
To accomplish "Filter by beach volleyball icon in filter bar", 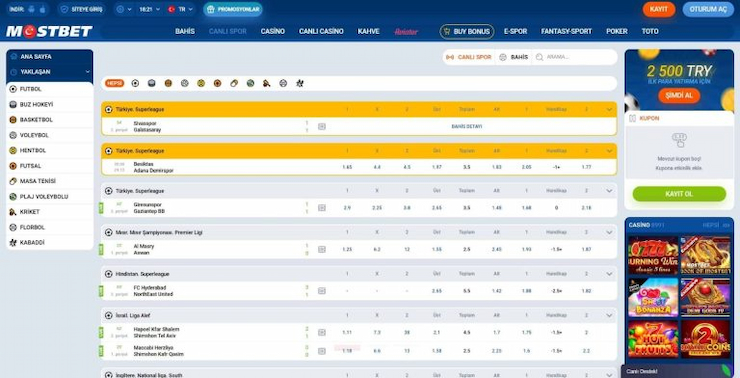I will coord(251,83).
